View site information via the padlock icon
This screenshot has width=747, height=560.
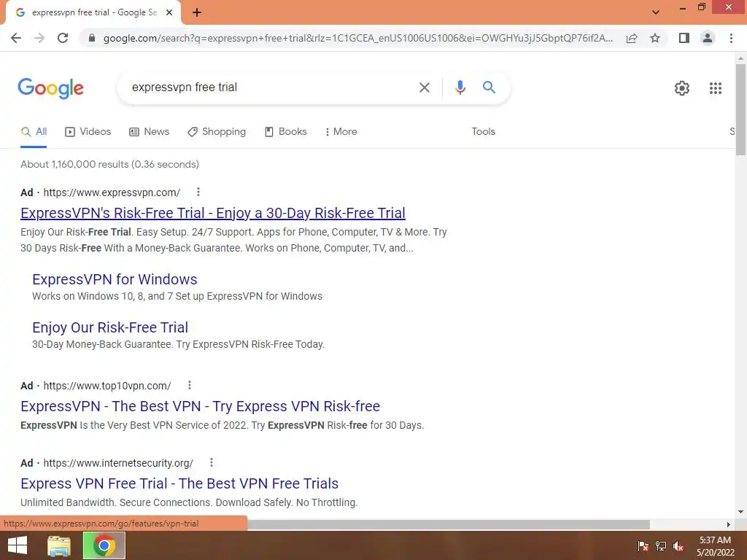(x=92, y=38)
